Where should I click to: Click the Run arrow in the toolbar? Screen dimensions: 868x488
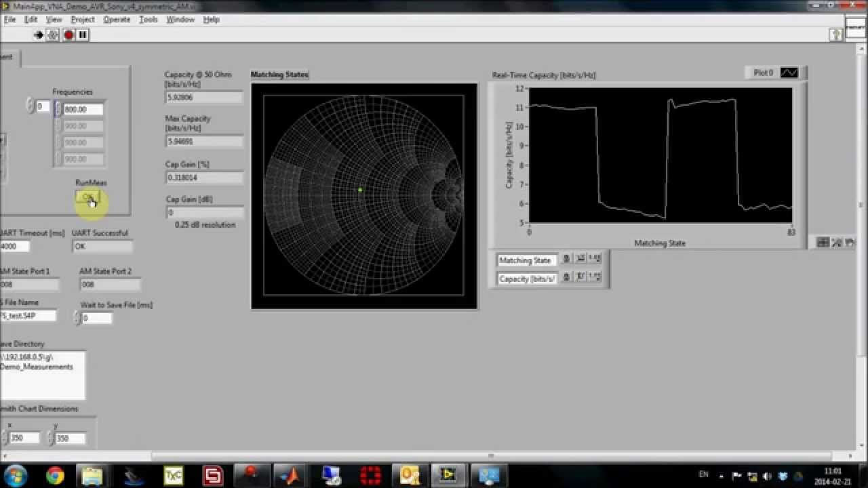[x=39, y=35]
